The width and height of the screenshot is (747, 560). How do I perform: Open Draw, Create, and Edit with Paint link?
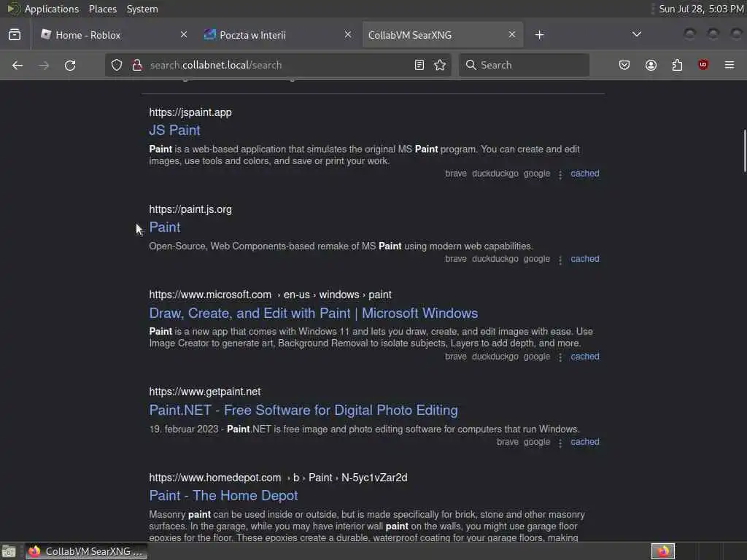point(314,314)
